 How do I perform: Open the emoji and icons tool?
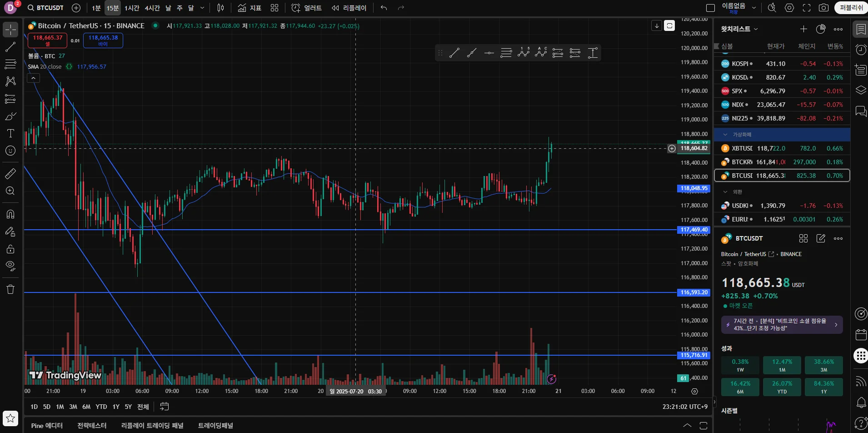[10, 151]
